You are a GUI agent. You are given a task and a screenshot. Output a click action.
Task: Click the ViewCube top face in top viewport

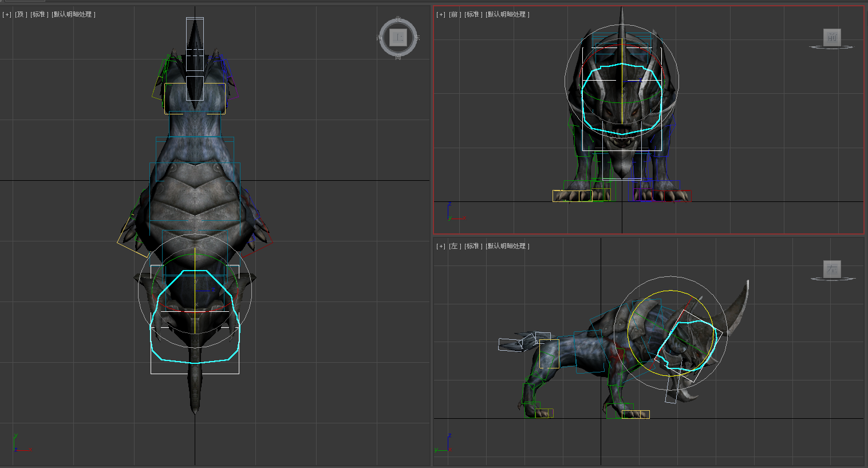point(397,38)
